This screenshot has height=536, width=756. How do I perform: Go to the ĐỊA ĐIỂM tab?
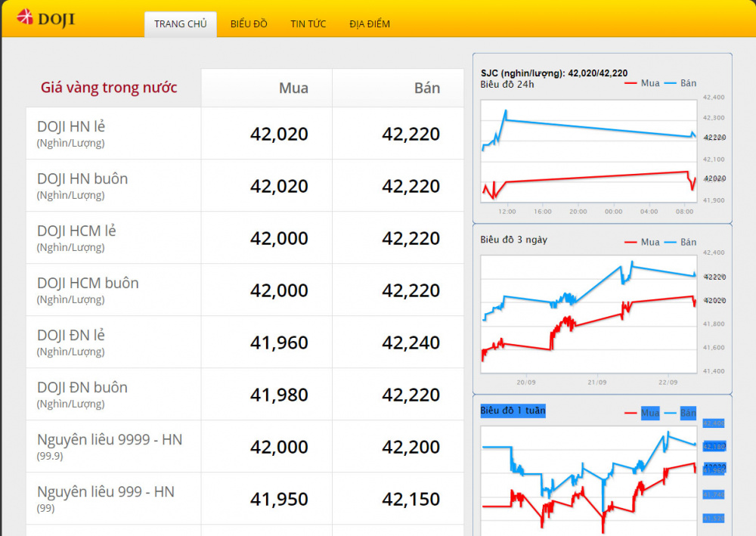point(370,24)
